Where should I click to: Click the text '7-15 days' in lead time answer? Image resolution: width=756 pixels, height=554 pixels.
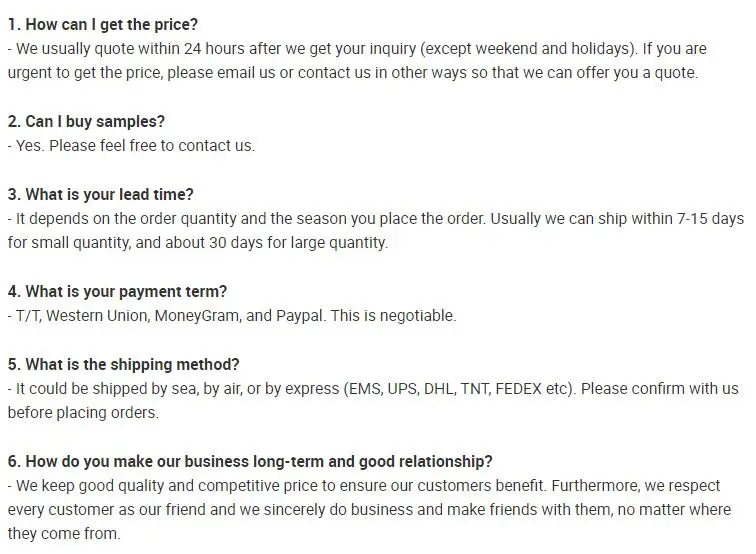point(711,218)
